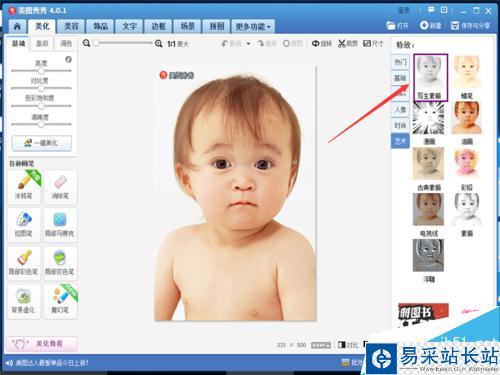The height and width of the screenshot is (375, 500).
Task: Click the 亮度 brightness slider handle
Action: coord(41,71)
